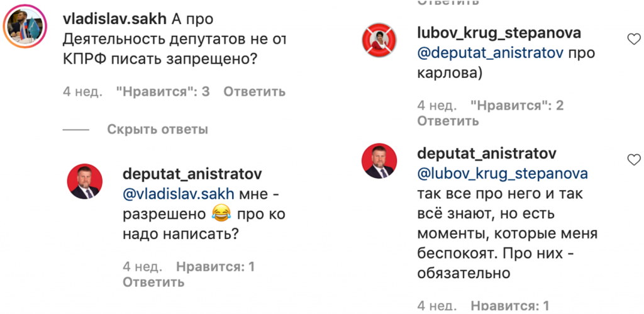Like deputat_anistratov's right-column reply with the heart
Viewport: 644px width, 314px height.
(634, 158)
